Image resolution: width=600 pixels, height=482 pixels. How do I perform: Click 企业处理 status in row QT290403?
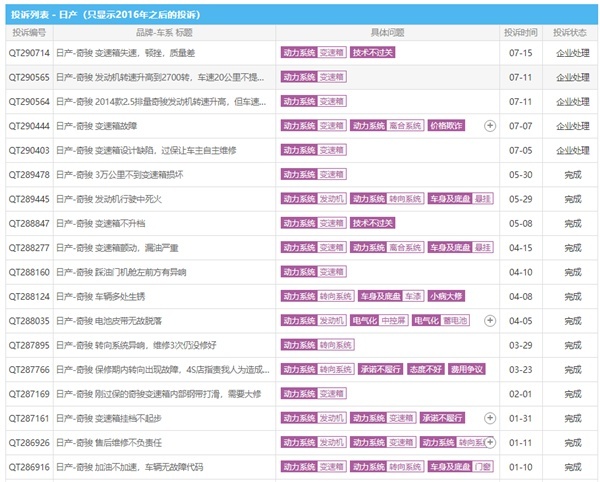coord(573,150)
